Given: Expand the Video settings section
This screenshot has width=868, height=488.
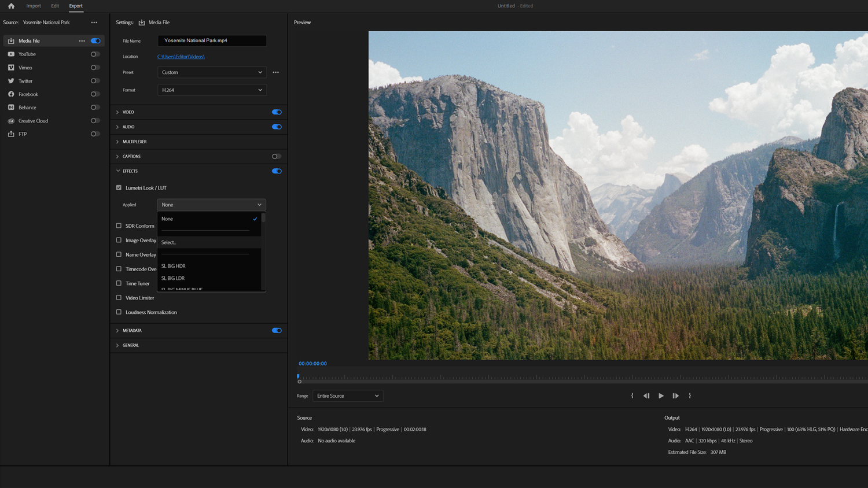Looking at the screenshot, I should pos(118,112).
